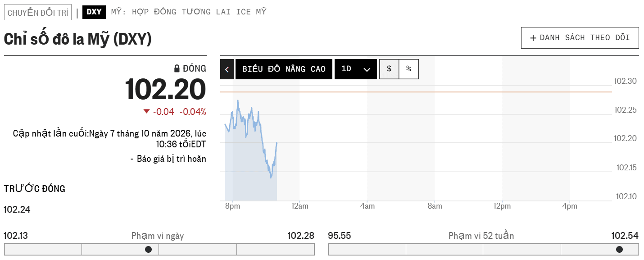Expand timeframe options with chevron arrow

point(367,69)
